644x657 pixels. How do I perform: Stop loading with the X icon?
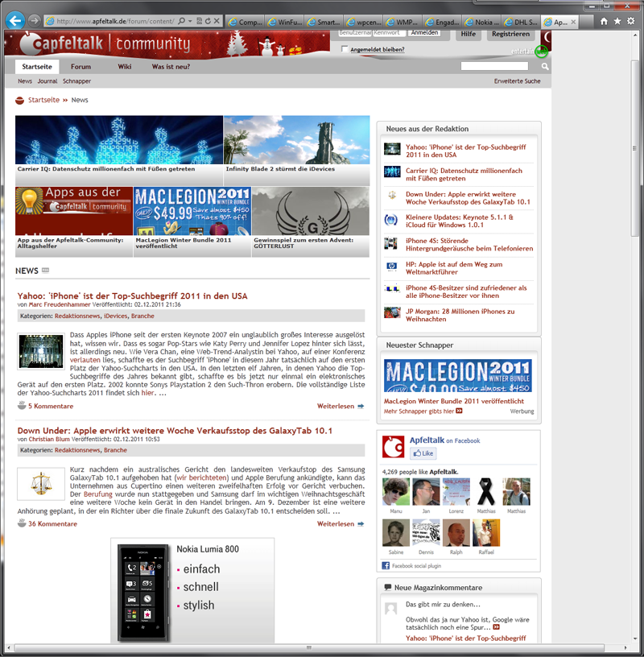click(x=217, y=21)
